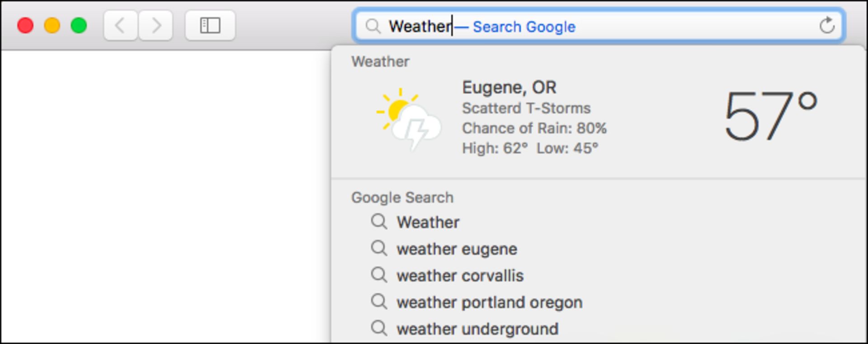Toggle the sidebar with the sidebar button

click(x=210, y=26)
